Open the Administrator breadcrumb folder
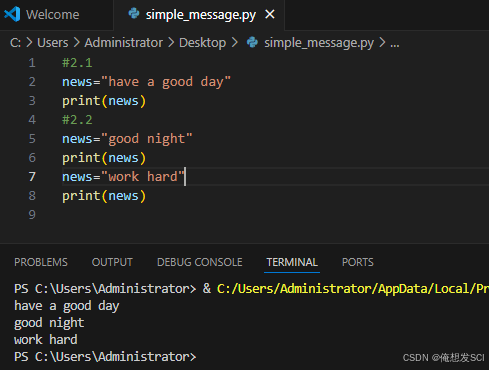Viewport: 489px width, 370px height. point(123,43)
